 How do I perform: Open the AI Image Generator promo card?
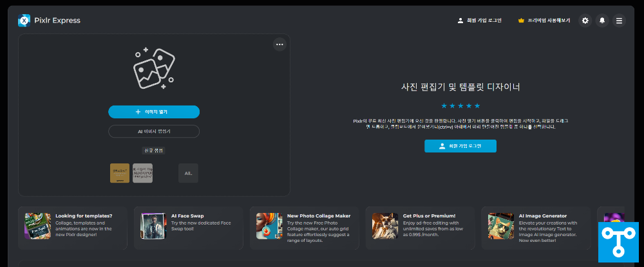tap(536, 228)
